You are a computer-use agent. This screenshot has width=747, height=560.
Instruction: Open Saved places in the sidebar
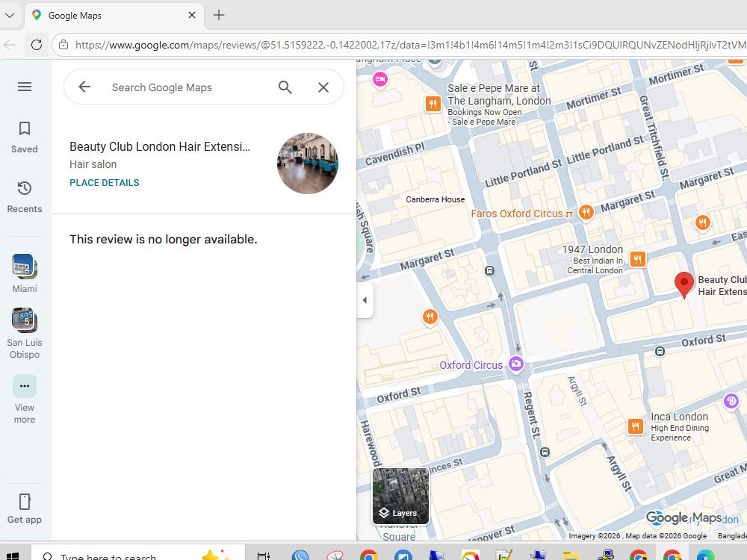[25, 137]
